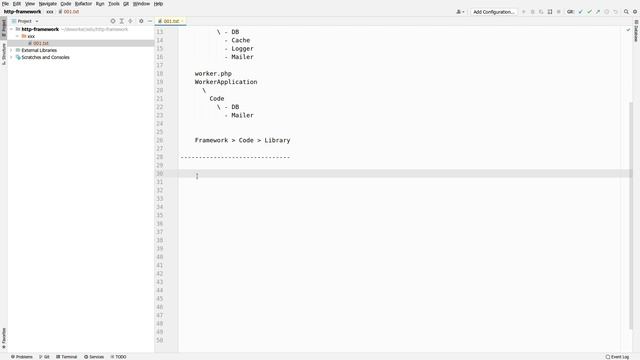
Task: Open the Navigate menu
Action: click(x=48, y=4)
